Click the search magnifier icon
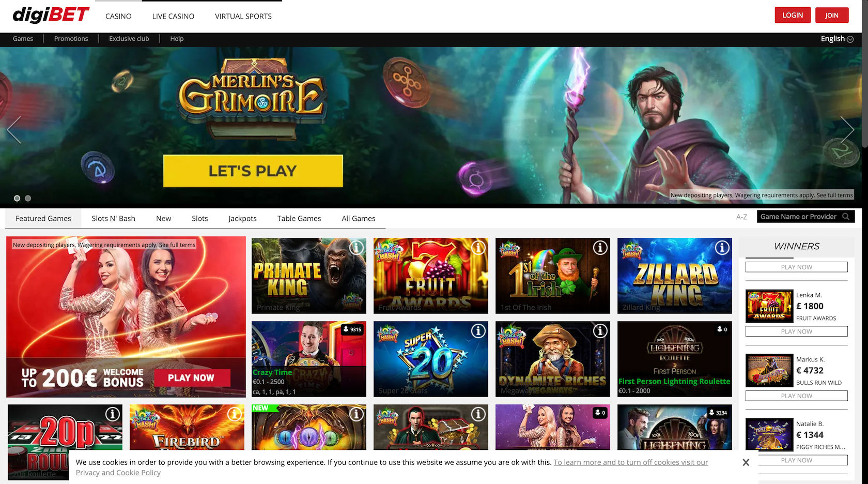868x484 pixels. click(846, 217)
